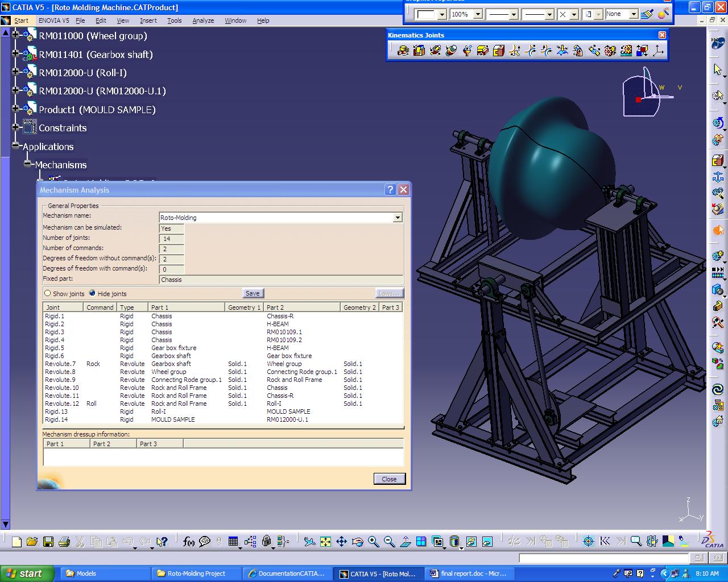Click the New document icon
728x582 pixels.
click(x=16, y=542)
